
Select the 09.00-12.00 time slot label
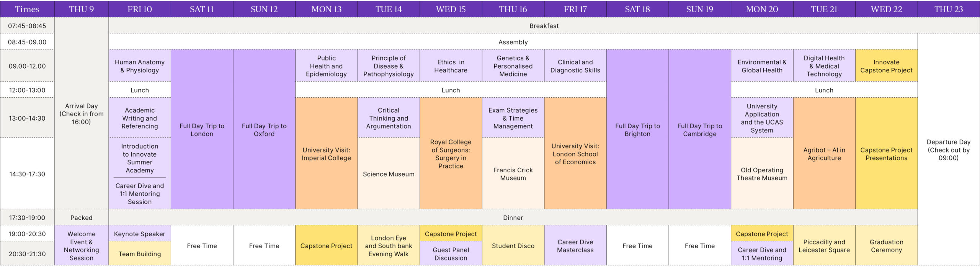coord(27,66)
